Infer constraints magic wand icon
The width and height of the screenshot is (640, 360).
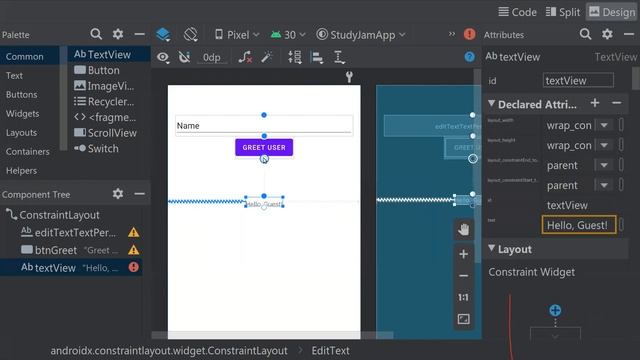(267, 57)
